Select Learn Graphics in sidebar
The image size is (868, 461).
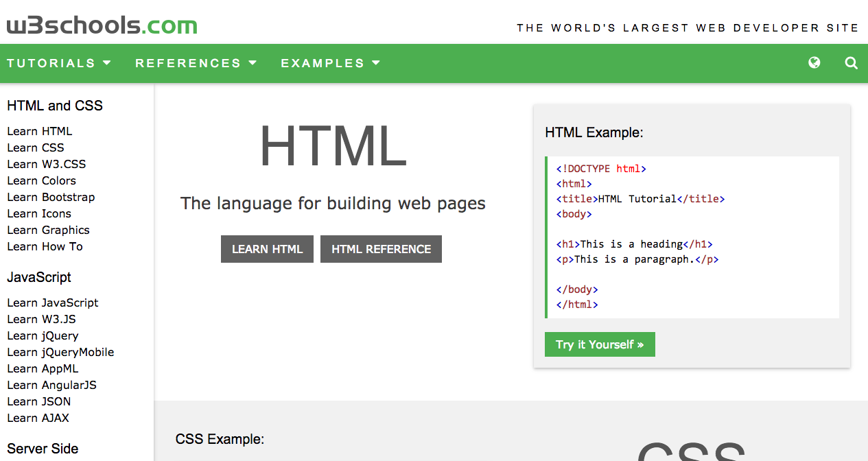click(48, 230)
